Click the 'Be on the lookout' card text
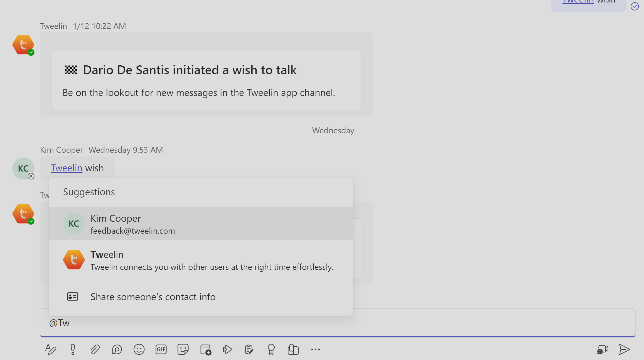This screenshot has width=644, height=360. pyautogui.click(x=199, y=93)
